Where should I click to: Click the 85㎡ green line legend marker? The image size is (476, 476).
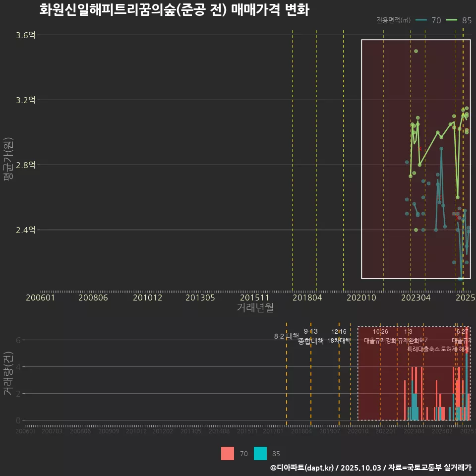click(x=452, y=20)
